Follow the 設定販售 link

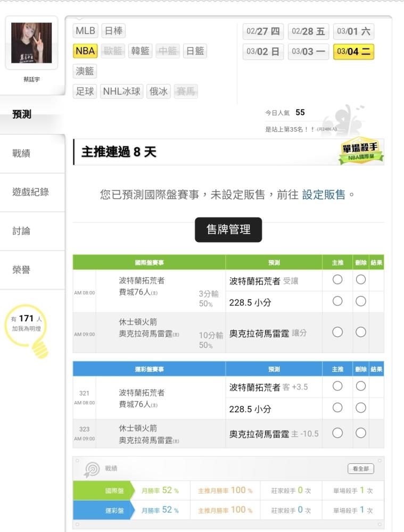click(x=324, y=194)
